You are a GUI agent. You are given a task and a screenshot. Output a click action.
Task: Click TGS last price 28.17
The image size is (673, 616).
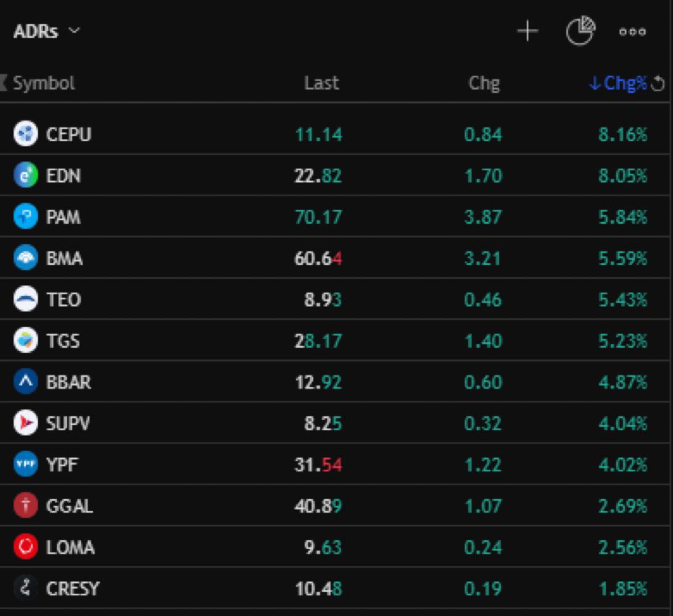318,341
